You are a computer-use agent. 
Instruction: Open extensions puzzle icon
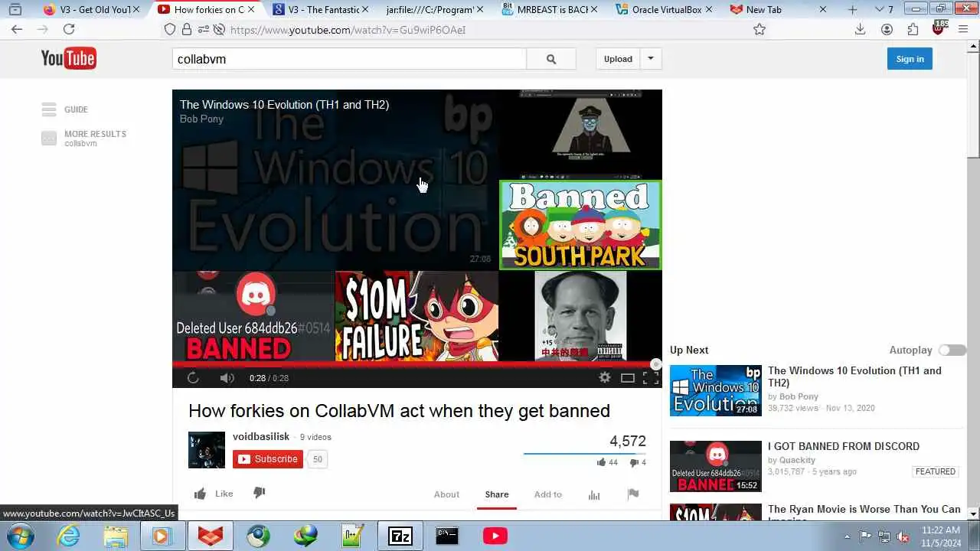click(x=913, y=29)
